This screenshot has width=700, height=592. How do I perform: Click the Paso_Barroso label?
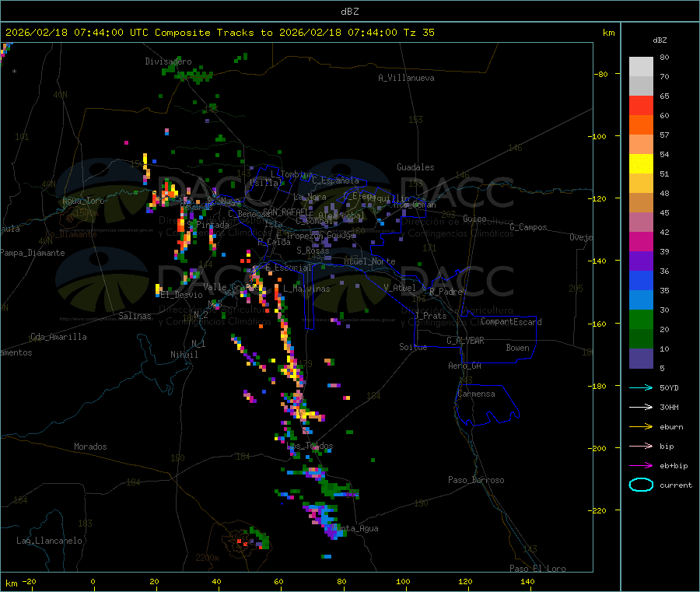point(476,481)
